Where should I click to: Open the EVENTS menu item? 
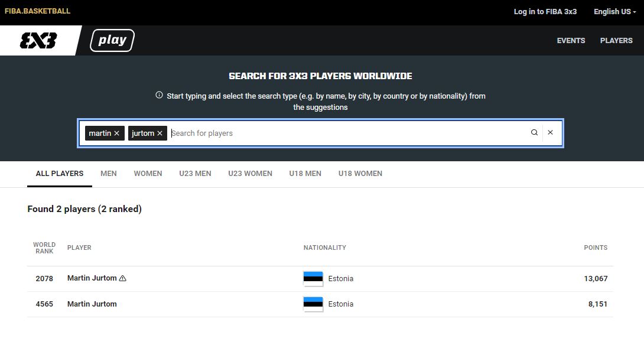(x=571, y=41)
